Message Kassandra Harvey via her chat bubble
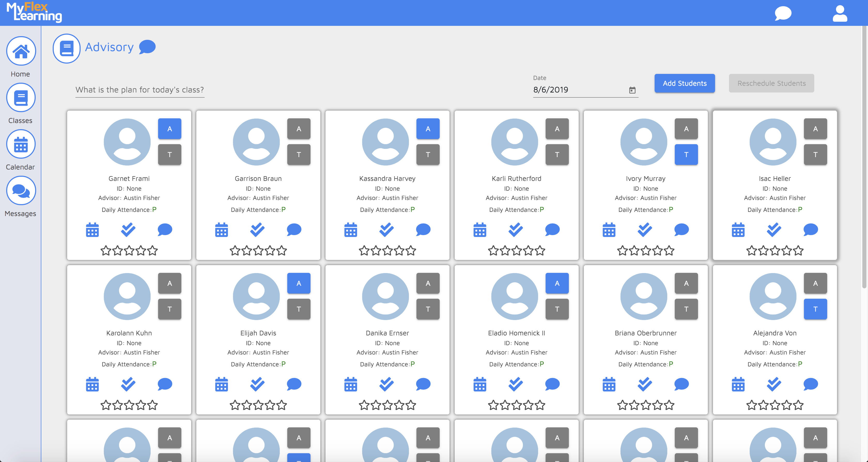The width and height of the screenshot is (868, 462). (424, 229)
